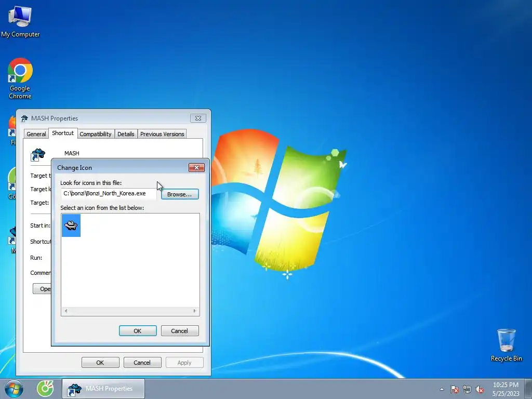The width and height of the screenshot is (532, 399).
Task: Click the icon file path input field
Action: click(109, 193)
